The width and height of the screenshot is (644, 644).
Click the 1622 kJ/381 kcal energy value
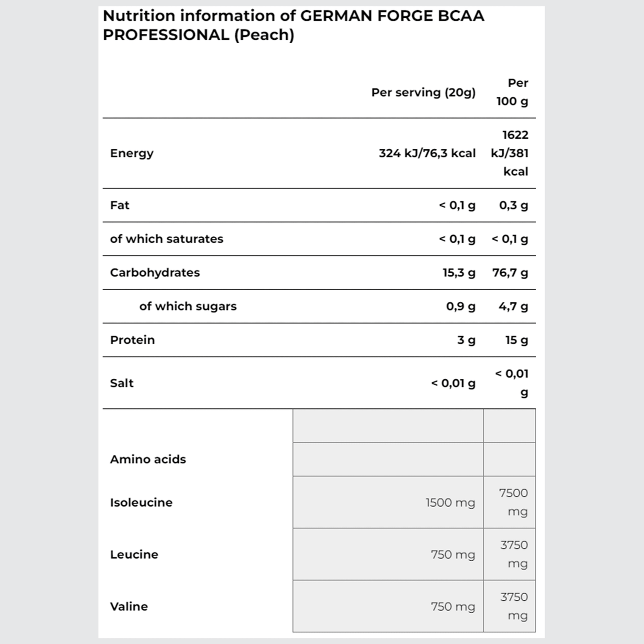510,153
